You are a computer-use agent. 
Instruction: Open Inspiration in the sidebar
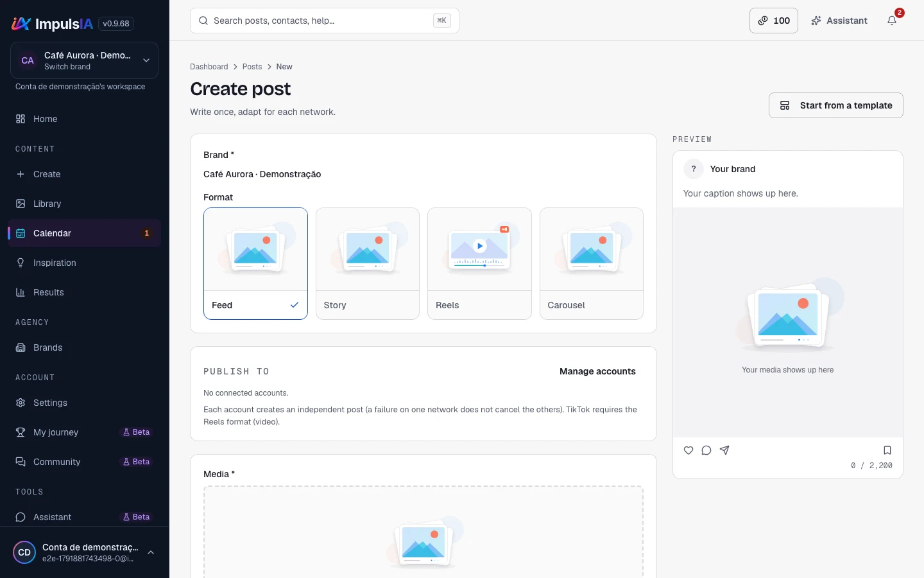[84, 263]
